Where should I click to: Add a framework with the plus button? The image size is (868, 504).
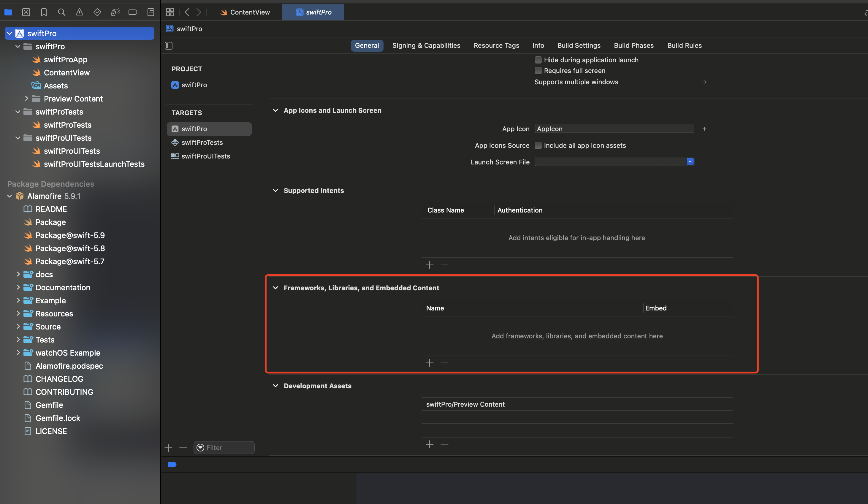430,363
